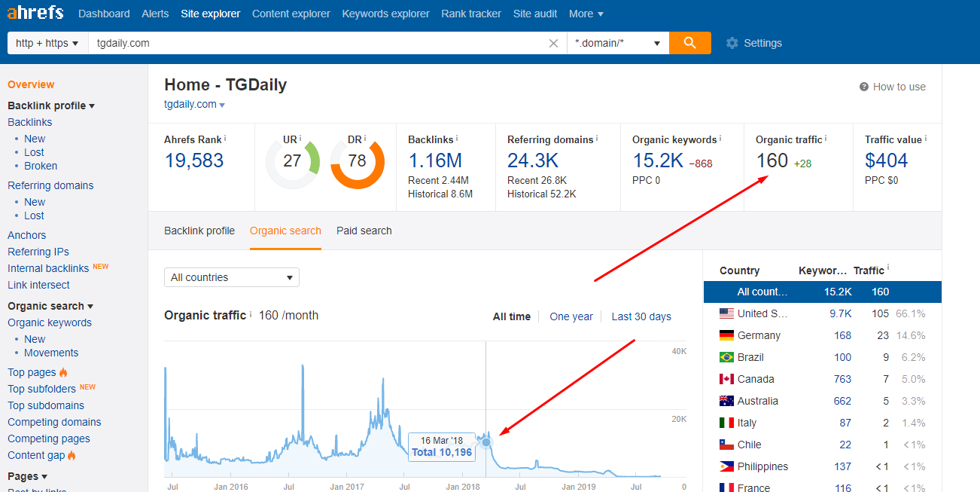Image resolution: width=980 pixels, height=492 pixels.
Task: Select the One year chart range
Action: (571, 316)
